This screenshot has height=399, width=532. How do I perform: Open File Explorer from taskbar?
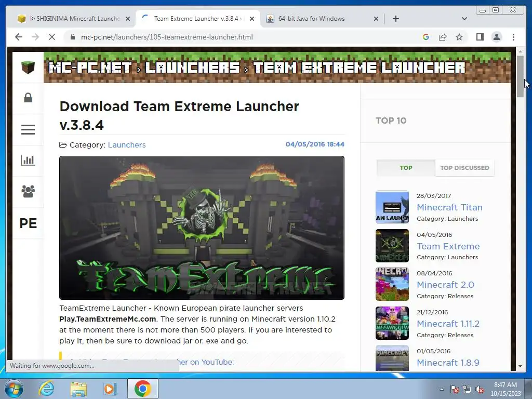click(x=78, y=389)
